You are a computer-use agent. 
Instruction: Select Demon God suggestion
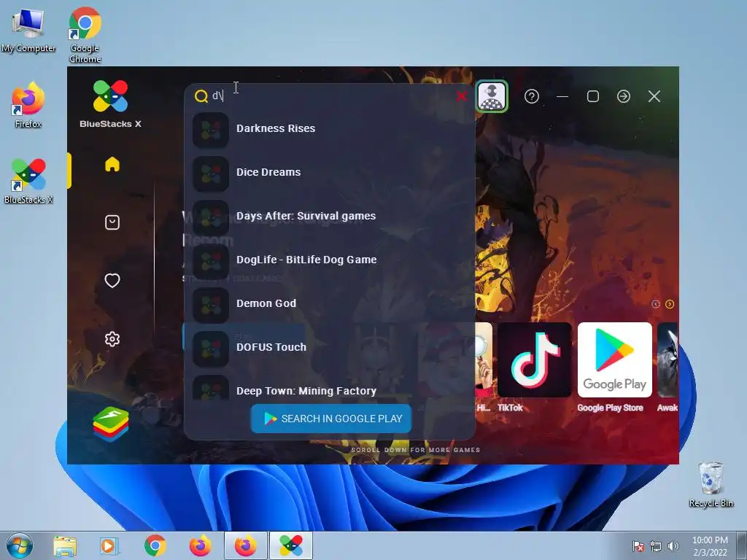click(330, 304)
